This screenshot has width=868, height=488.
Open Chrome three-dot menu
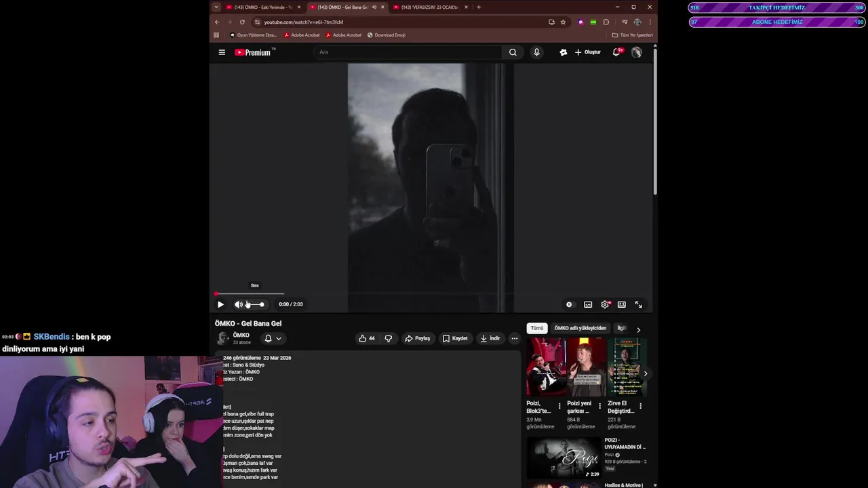point(650,22)
